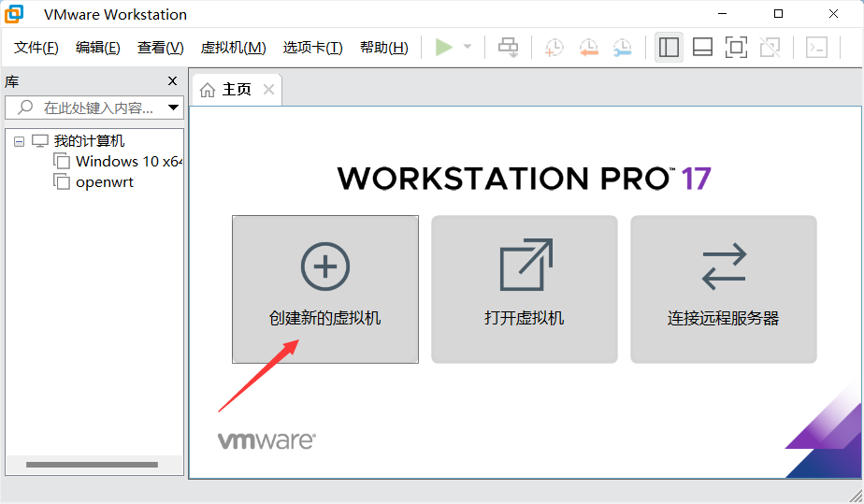864x504 pixels.
Task: Click the console view toolbar icon
Action: click(816, 48)
